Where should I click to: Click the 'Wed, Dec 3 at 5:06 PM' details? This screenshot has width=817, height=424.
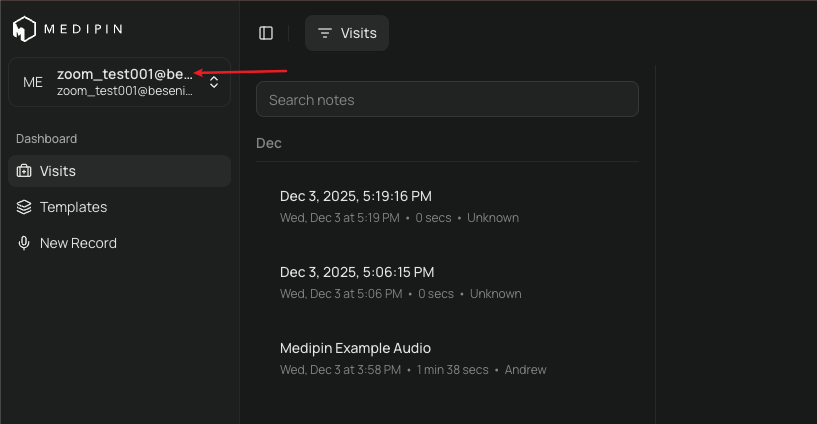coord(341,294)
